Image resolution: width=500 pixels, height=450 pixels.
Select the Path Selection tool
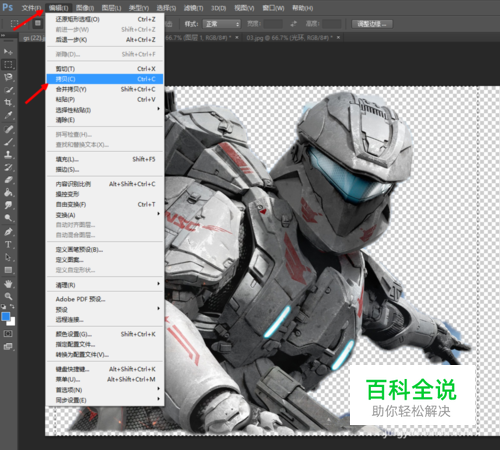pos(8,257)
